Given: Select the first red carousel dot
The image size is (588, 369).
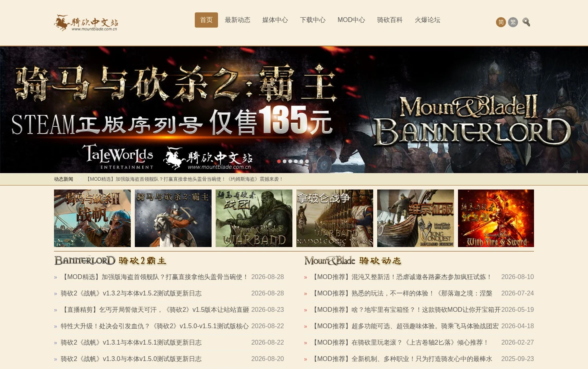Looking at the screenshot, I should click(x=279, y=162).
